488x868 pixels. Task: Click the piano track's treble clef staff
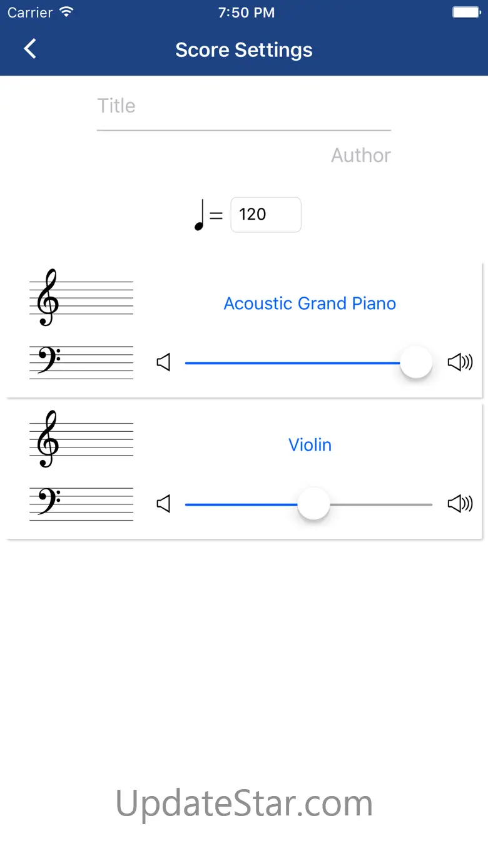81,298
